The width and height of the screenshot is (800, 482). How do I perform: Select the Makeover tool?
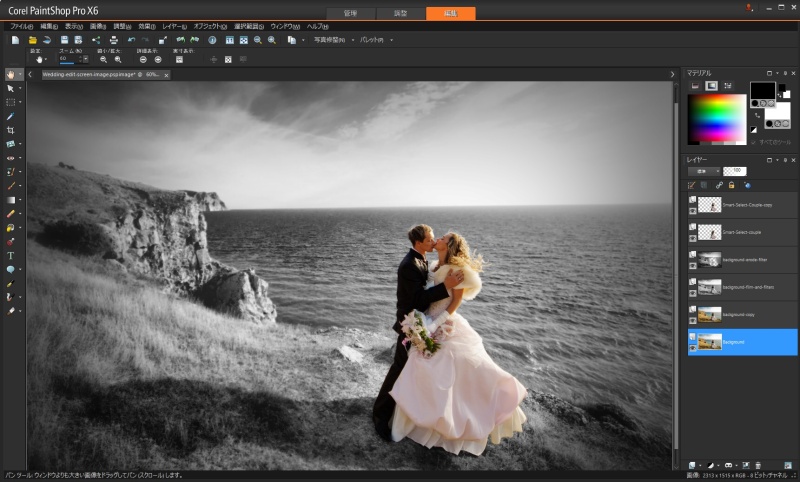[x=10, y=172]
